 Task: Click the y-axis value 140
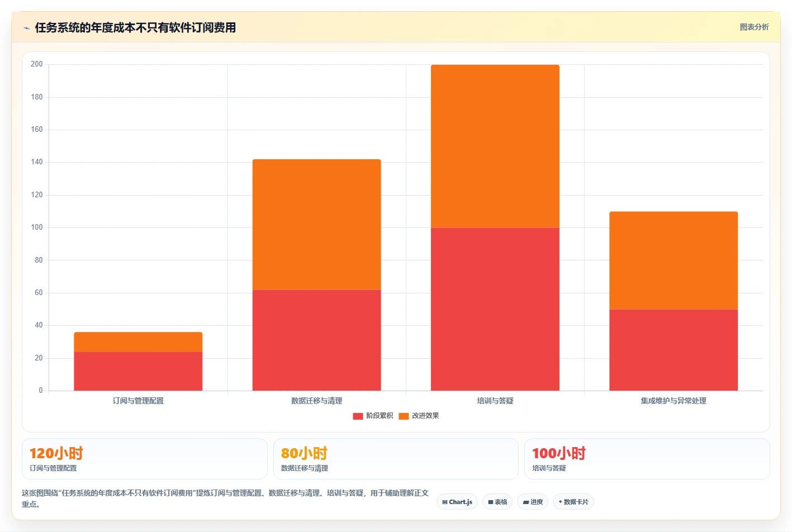click(x=37, y=162)
